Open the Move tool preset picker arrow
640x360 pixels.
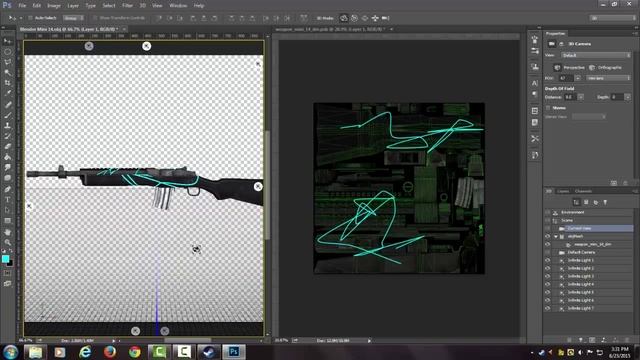click(21, 18)
